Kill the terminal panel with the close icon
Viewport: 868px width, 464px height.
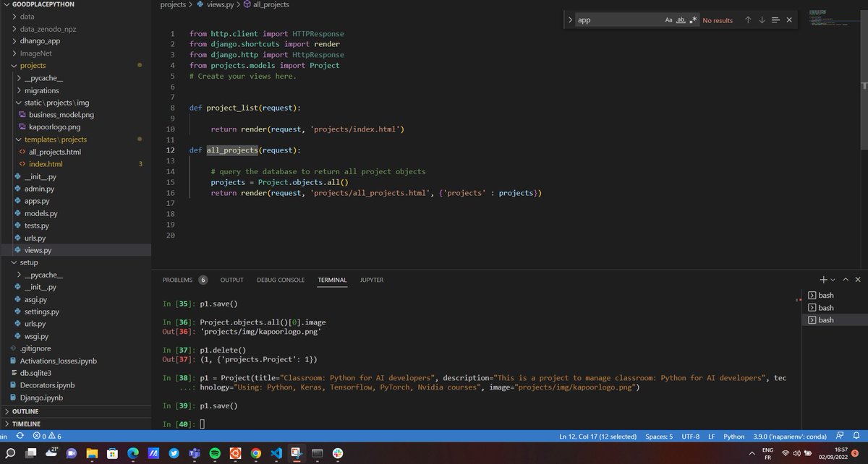click(858, 280)
